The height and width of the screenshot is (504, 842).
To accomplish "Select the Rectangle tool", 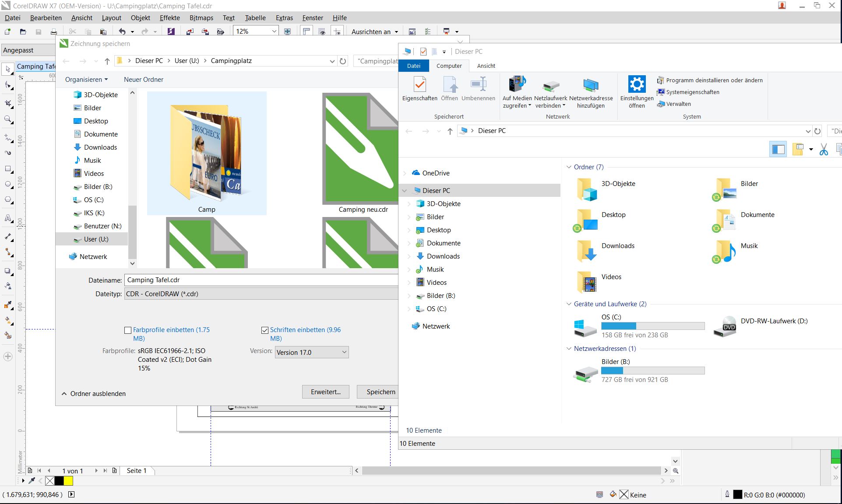I will 8,169.
